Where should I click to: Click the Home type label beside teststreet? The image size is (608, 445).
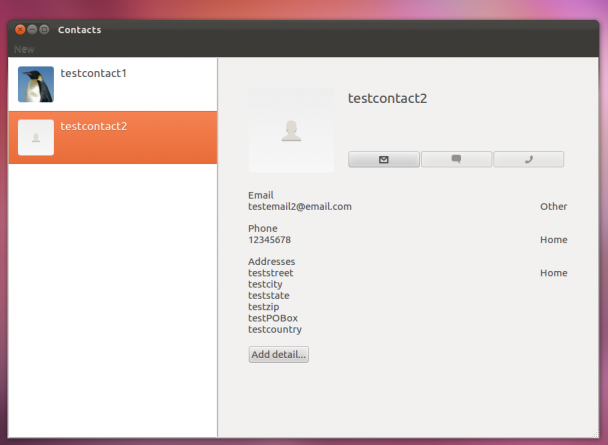[x=553, y=273]
